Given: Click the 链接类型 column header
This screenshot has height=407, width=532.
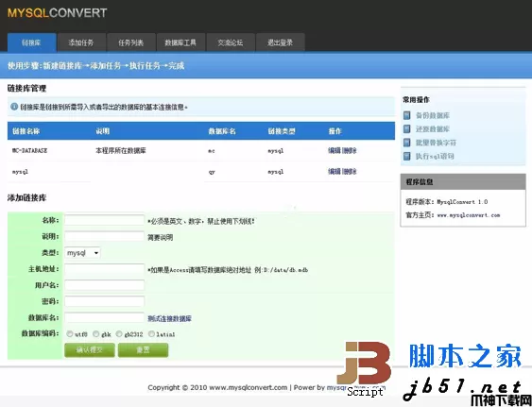Looking at the screenshot, I should pos(282,131).
